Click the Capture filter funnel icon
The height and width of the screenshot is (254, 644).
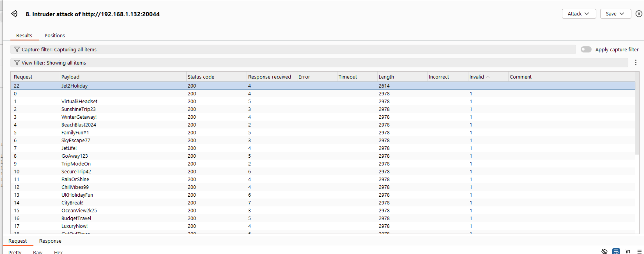tap(17, 49)
